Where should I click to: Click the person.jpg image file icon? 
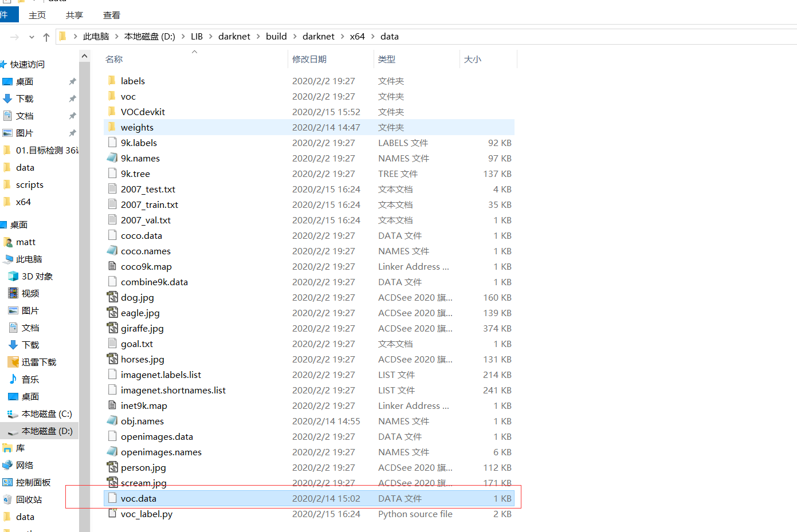(112, 467)
